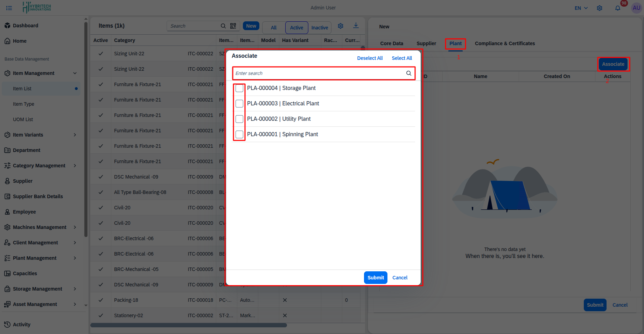The image size is (644, 334).
Task: Click the AU user avatar
Action: (x=636, y=8)
